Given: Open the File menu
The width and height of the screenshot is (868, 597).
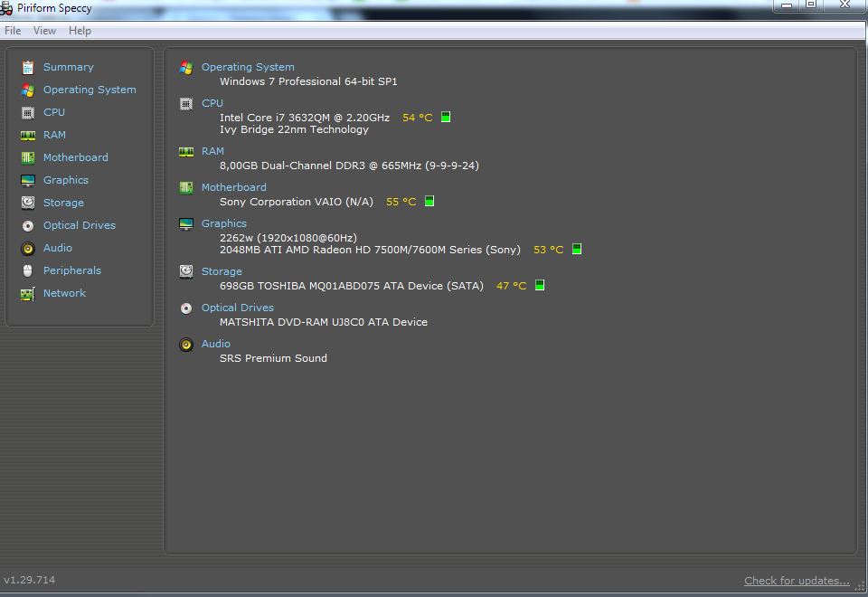Looking at the screenshot, I should click(x=13, y=31).
